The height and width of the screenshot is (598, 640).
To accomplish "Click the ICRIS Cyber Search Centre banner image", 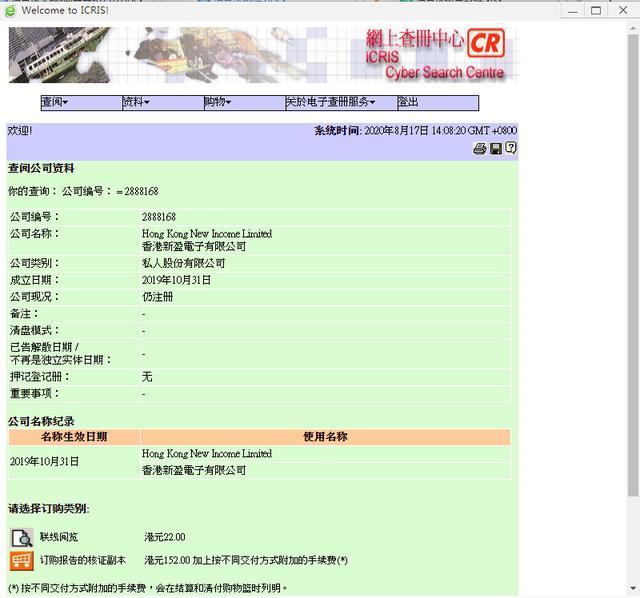I will (x=264, y=55).
